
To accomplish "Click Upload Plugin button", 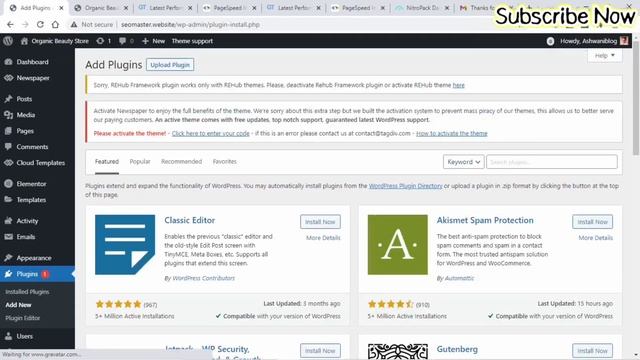I will (x=170, y=65).
